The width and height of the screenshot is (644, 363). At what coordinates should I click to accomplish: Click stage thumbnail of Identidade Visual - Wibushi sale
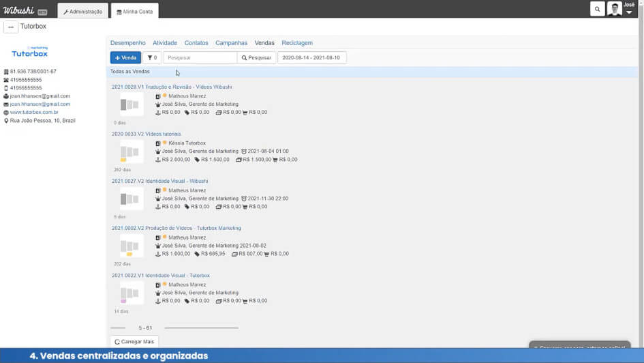(x=132, y=199)
